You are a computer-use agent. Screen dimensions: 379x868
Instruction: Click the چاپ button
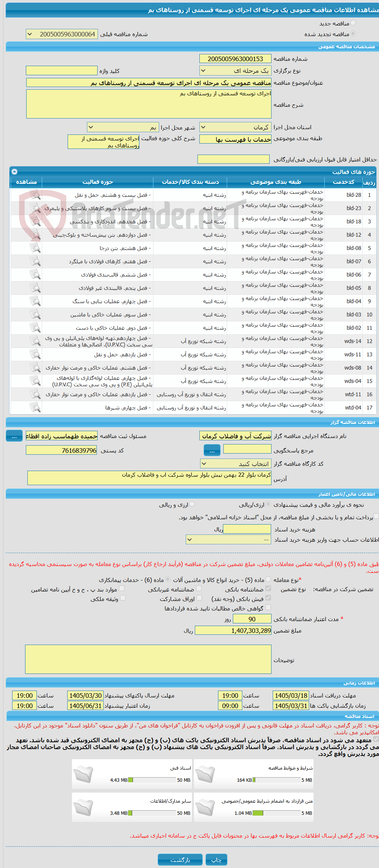pos(216,860)
